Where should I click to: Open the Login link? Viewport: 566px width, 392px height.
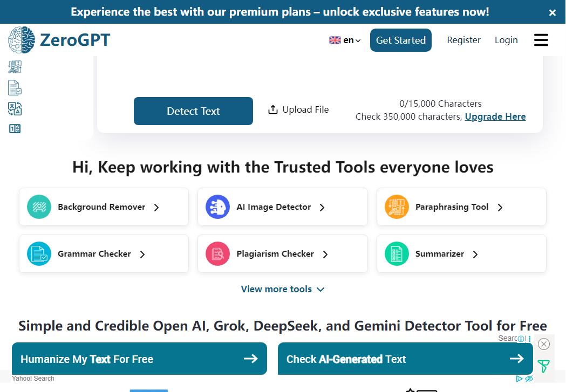[506, 40]
